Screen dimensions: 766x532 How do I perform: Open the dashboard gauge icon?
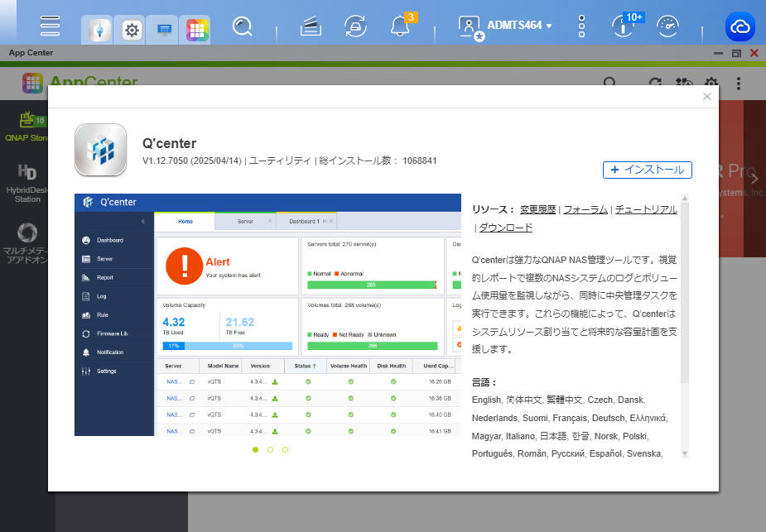point(667,26)
